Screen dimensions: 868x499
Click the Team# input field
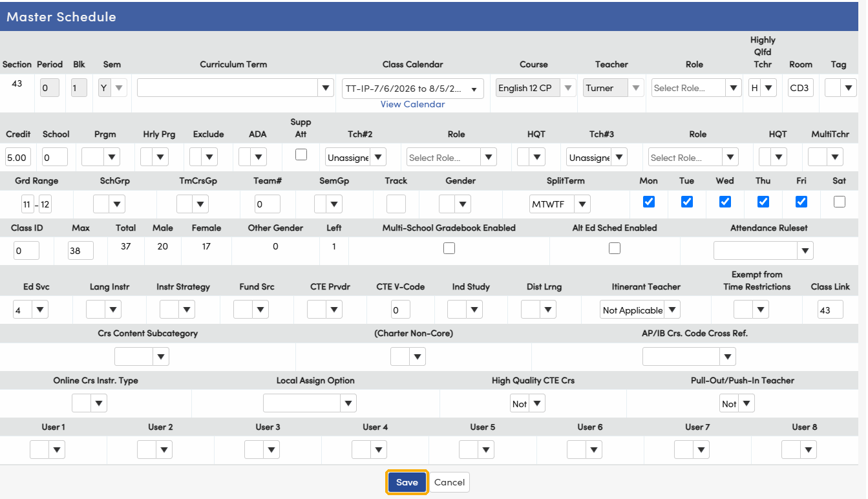pos(268,204)
